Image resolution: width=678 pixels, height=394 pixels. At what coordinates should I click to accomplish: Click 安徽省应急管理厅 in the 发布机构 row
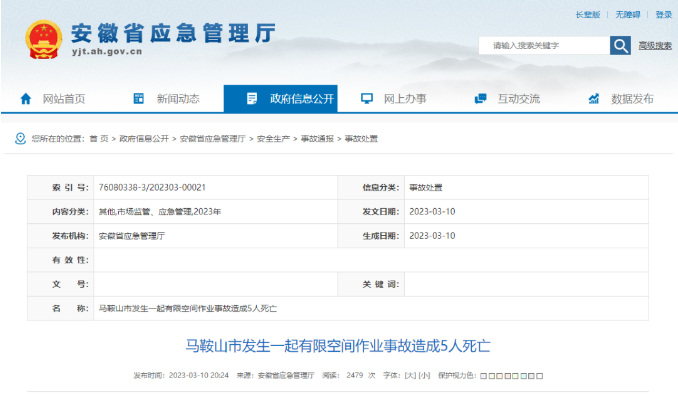click(132, 236)
